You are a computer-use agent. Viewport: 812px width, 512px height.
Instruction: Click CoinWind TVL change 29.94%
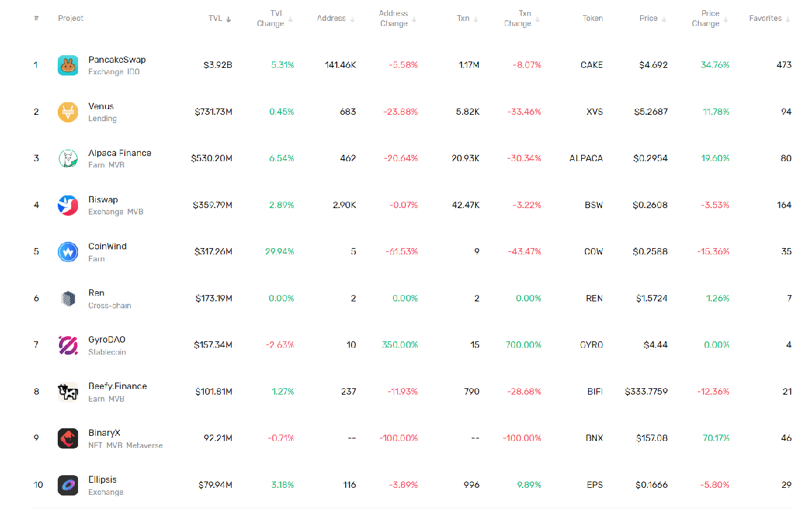point(280,251)
